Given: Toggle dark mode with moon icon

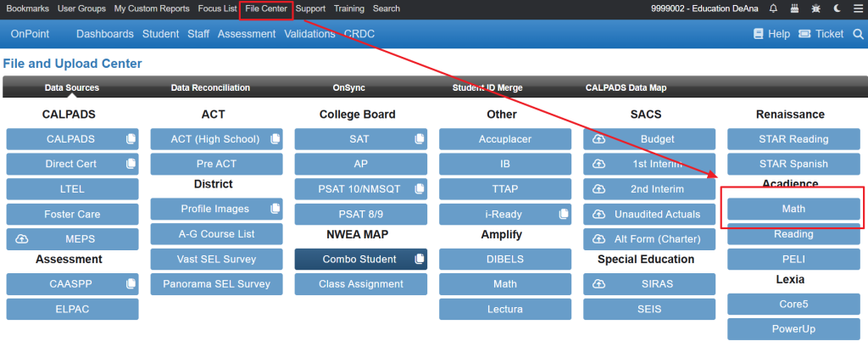Looking at the screenshot, I should pos(837,8).
